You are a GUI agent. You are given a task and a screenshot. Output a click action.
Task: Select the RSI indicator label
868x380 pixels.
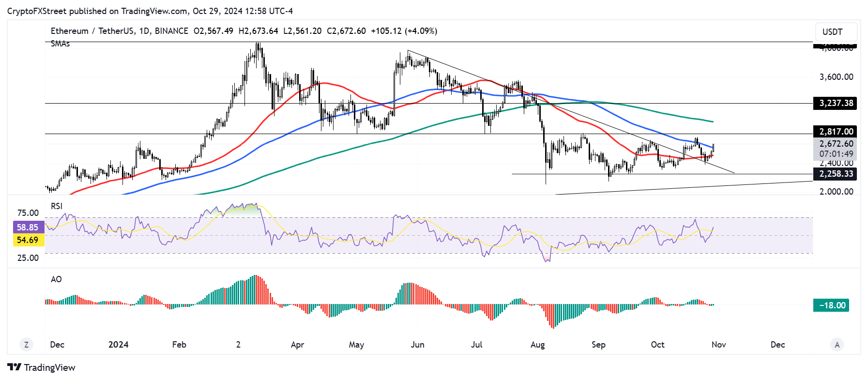[x=57, y=206]
